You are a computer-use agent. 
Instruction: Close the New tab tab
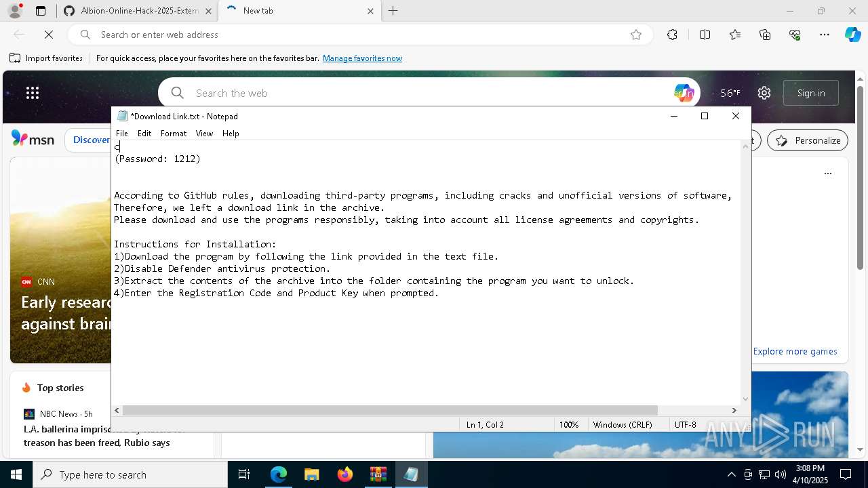point(370,11)
